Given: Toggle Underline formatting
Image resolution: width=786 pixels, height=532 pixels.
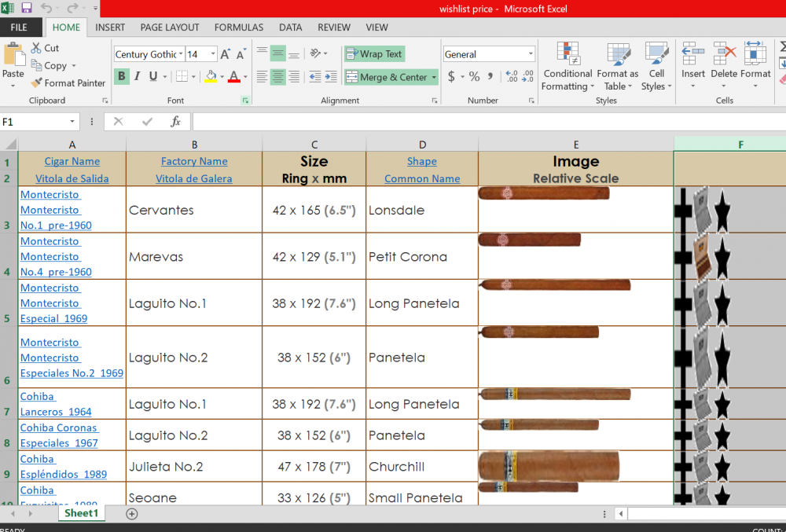Looking at the screenshot, I should pyautogui.click(x=153, y=77).
